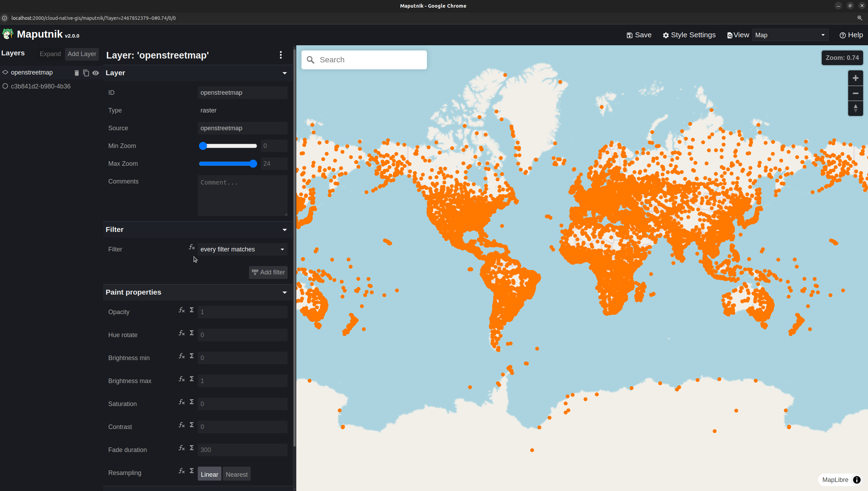Convert Fade duration to expression (sigma)
This screenshot has height=491, width=868.
pos(191,448)
